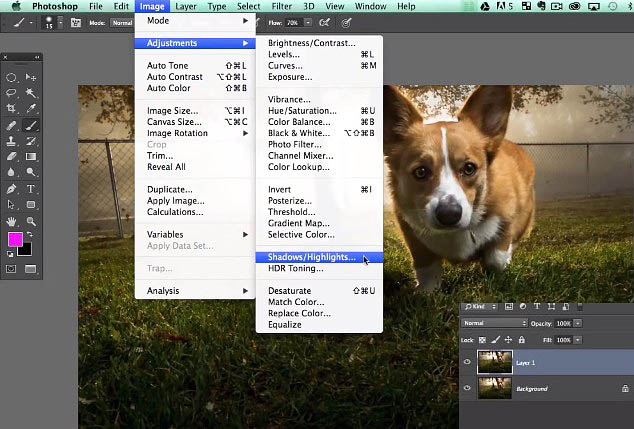Expand the layer filter Kind dropdown
634x429 pixels.
480,307
